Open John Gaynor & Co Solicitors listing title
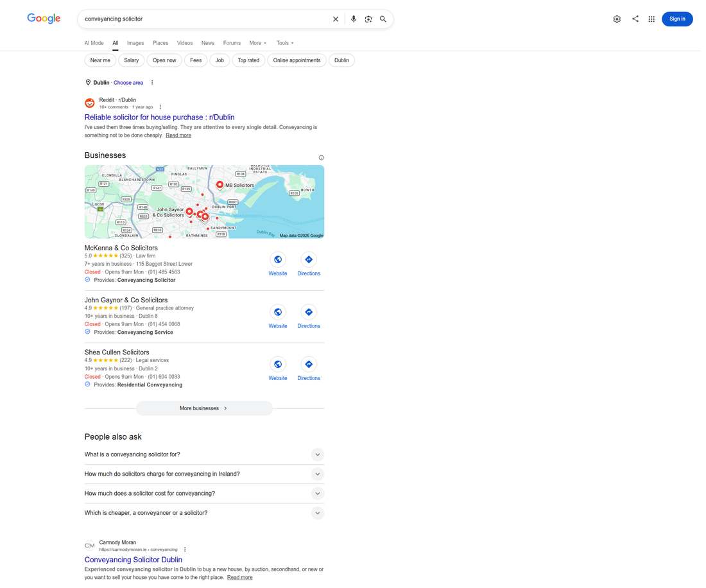The width and height of the screenshot is (706, 588). click(x=126, y=300)
